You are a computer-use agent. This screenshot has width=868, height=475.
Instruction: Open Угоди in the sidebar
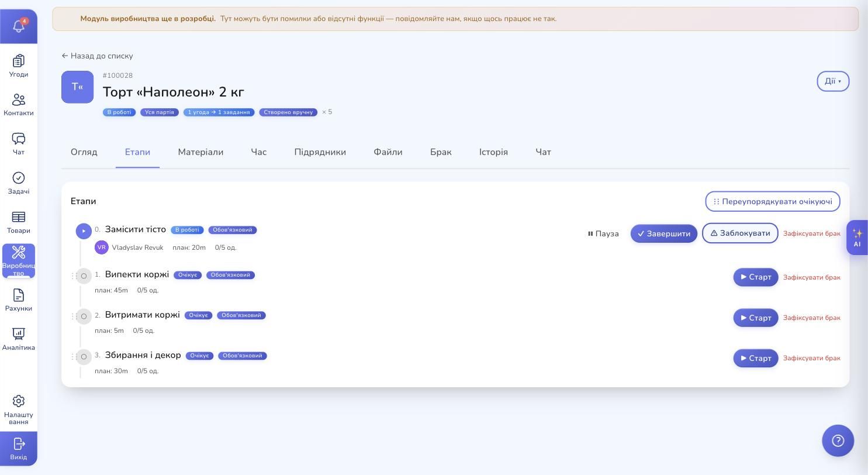tap(19, 66)
